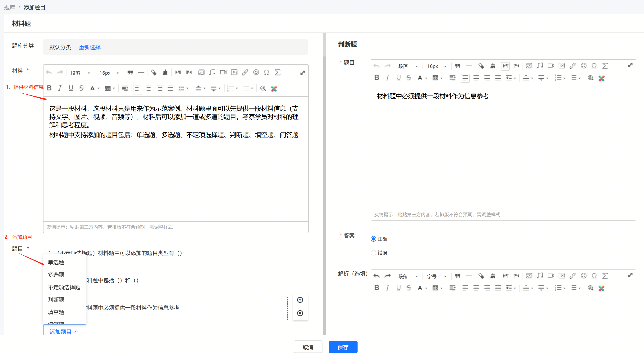Choose 判断题 from the add menu
644x355 pixels.
pyautogui.click(x=56, y=300)
